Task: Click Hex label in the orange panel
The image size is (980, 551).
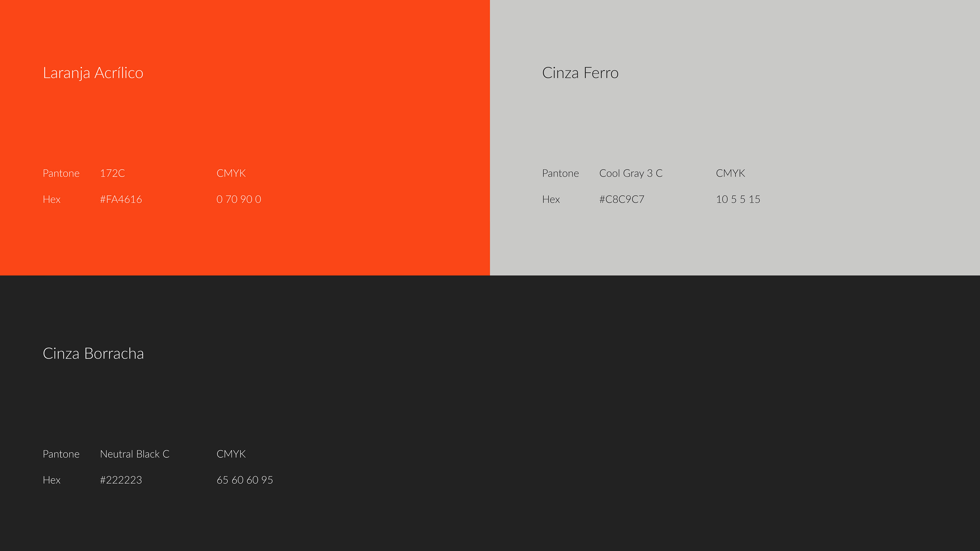Action: tap(52, 199)
